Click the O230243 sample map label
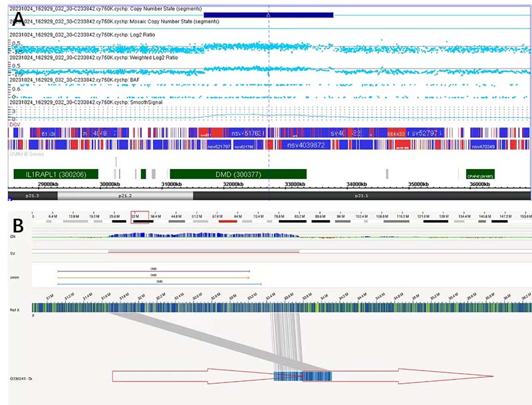The width and height of the screenshot is (532, 405). (21, 378)
